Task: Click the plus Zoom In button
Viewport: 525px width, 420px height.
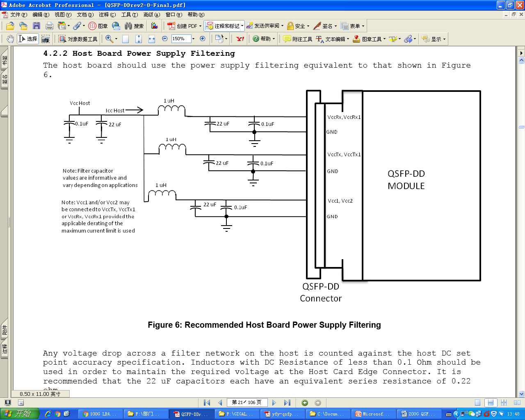Action: point(203,39)
